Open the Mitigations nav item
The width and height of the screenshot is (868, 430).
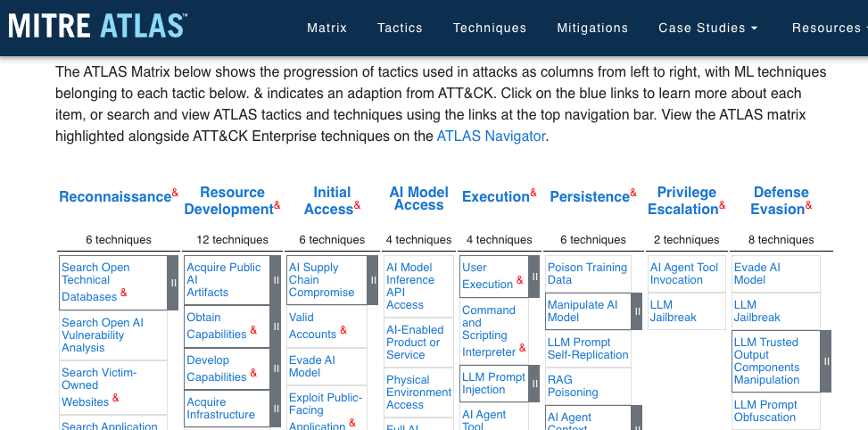pyautogui.click(x=592, y=28)
